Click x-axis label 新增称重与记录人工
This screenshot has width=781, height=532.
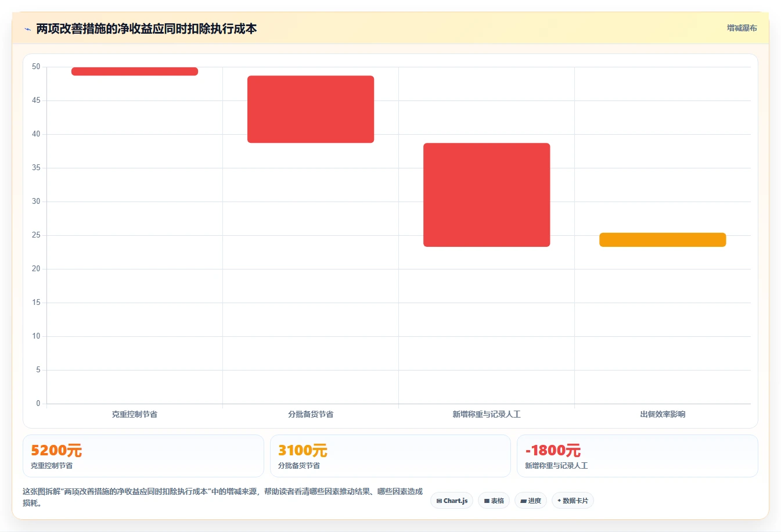point(487,414)
